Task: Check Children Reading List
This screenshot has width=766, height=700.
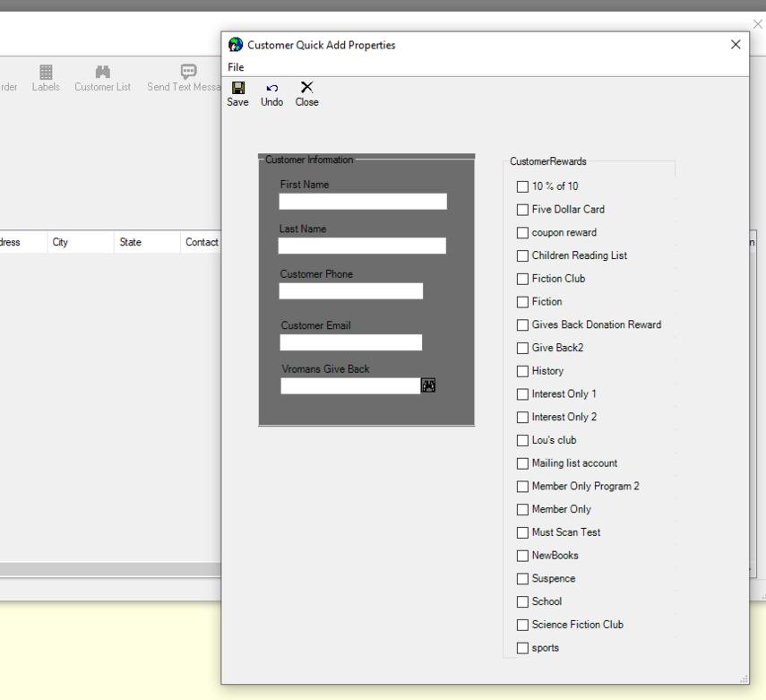Action: (x=522, y=255)
